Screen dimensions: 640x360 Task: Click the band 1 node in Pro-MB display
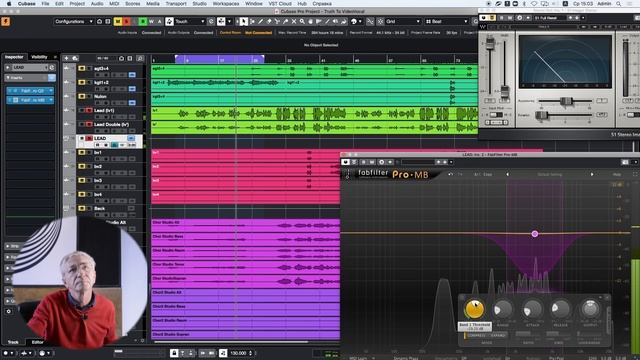[535, 234]
